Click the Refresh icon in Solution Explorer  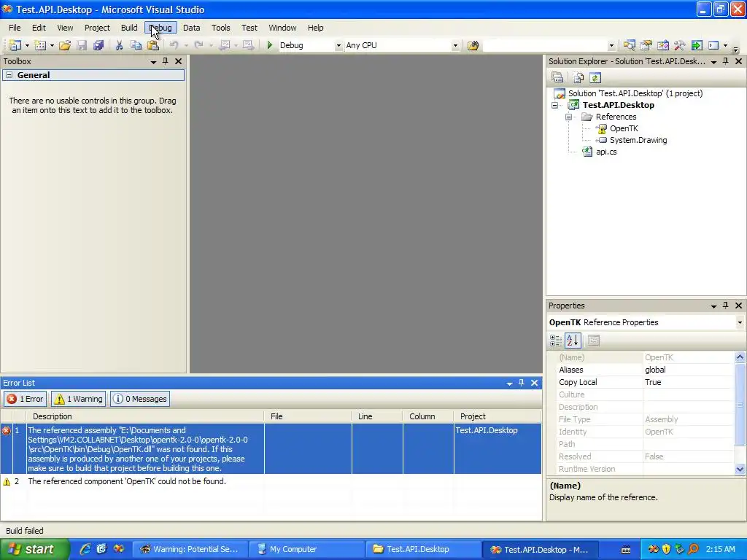[x=595, y=77]
